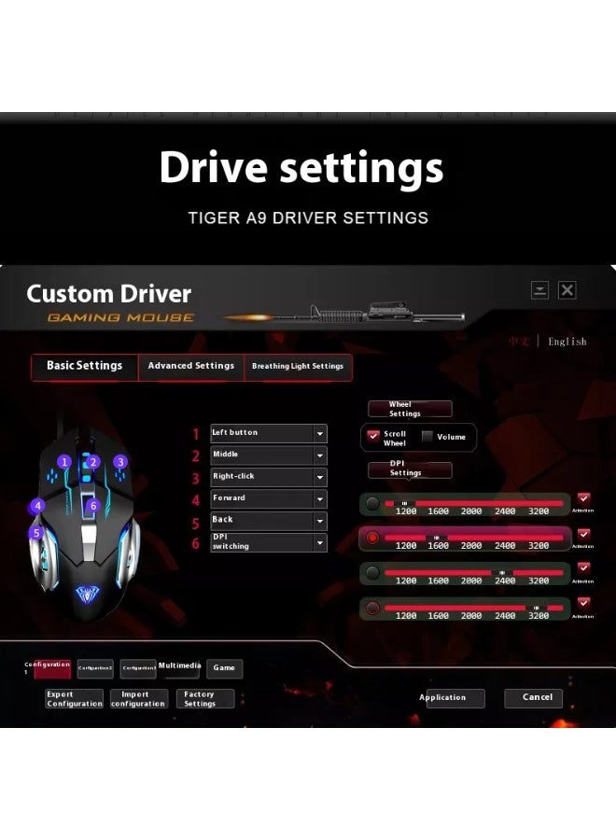Click purple marker 3 on the mouse diagram
Viewport: 616px width, 840px height.
point(120,462)
